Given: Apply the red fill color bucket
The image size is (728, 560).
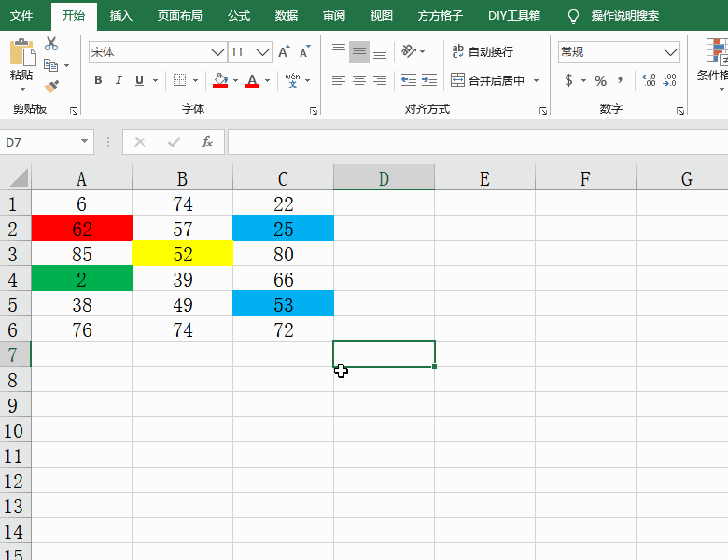Looking at the screenshot, I should coord(220,80).
